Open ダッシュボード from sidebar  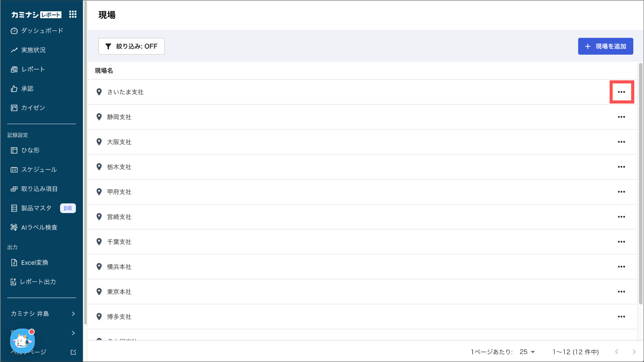[42, 31]
